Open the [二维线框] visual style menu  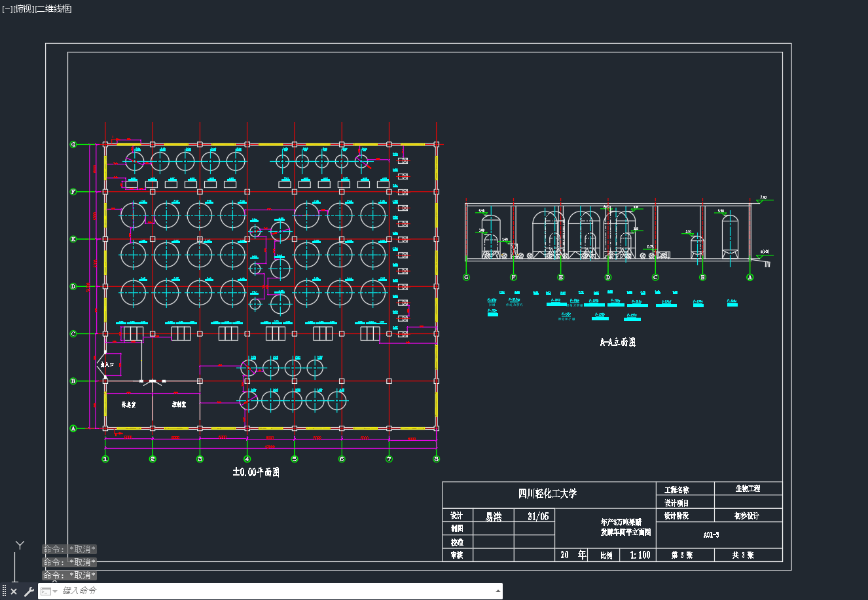point(53,9)
